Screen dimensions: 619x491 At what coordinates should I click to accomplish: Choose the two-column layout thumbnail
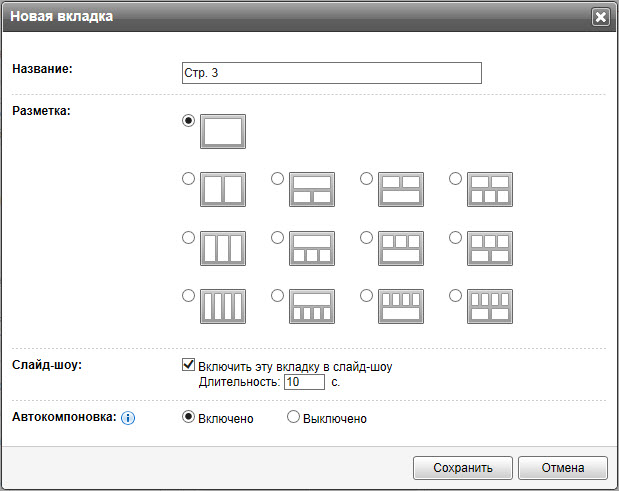pyautogui.click(x=223, y=189)
